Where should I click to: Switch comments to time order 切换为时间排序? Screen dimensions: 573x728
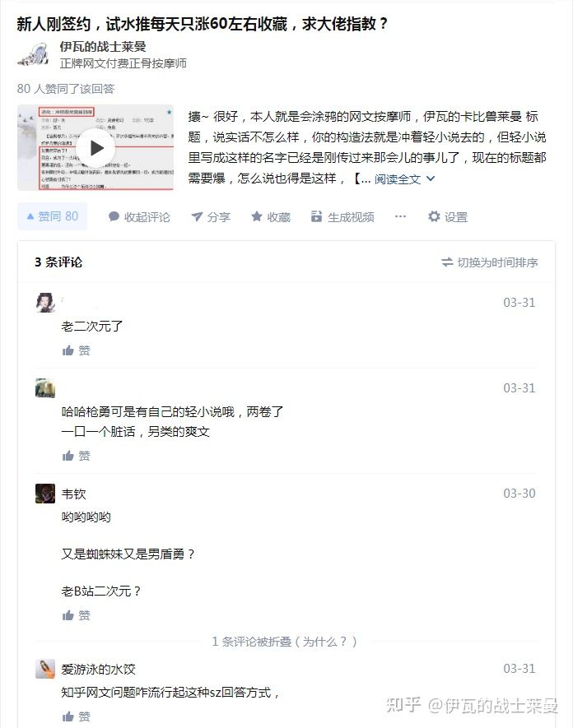coord(489,262)
